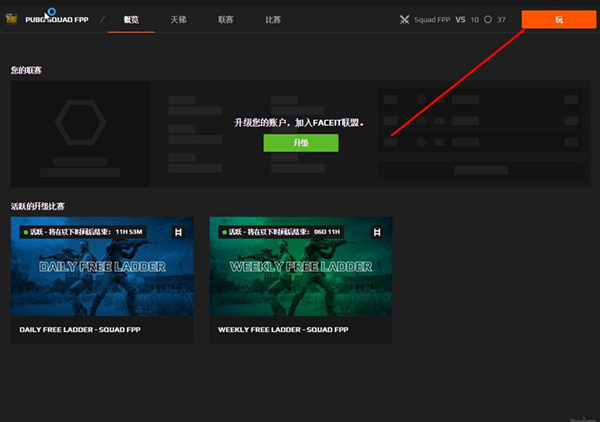Click FACEIT icon on Daily Free Ladder card
600x422 pixels.
178,232
